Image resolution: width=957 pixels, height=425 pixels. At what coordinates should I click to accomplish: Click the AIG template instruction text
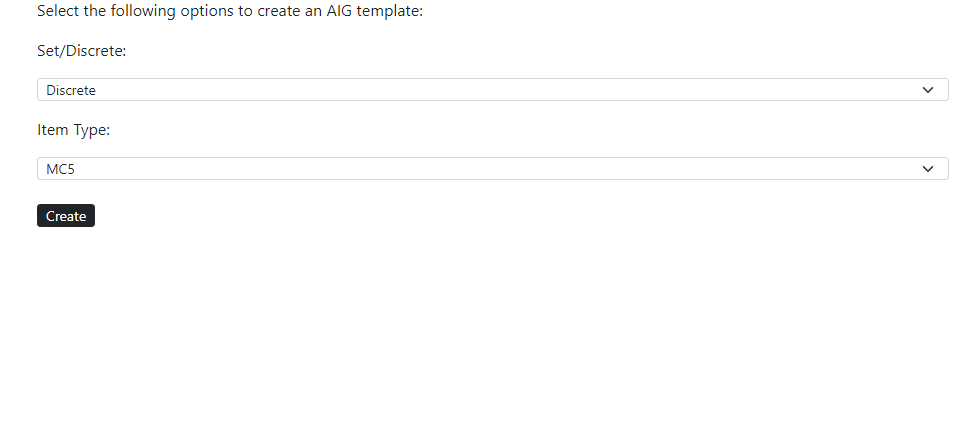pyautogui.click(x=230, y=11)
